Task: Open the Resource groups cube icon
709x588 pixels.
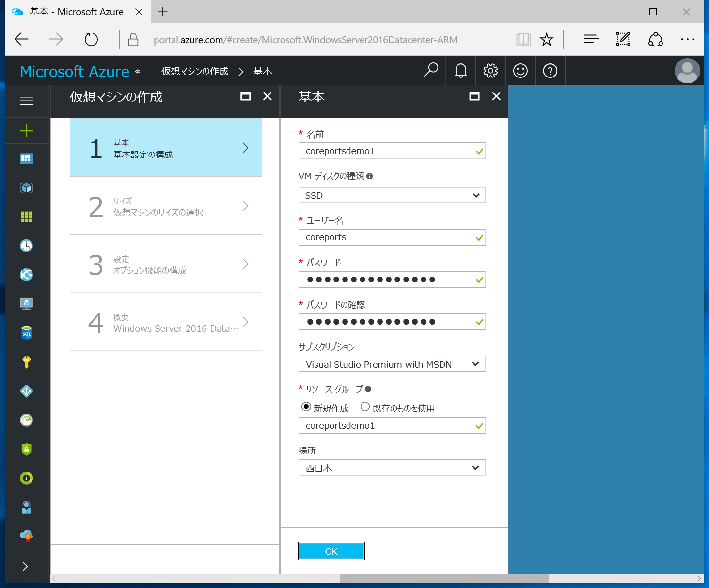Action: point(26,187)
